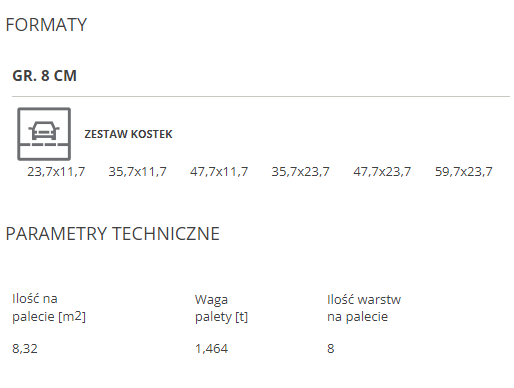Click the dashed road line in icon
514x388 pixels.
coord(44,144)
